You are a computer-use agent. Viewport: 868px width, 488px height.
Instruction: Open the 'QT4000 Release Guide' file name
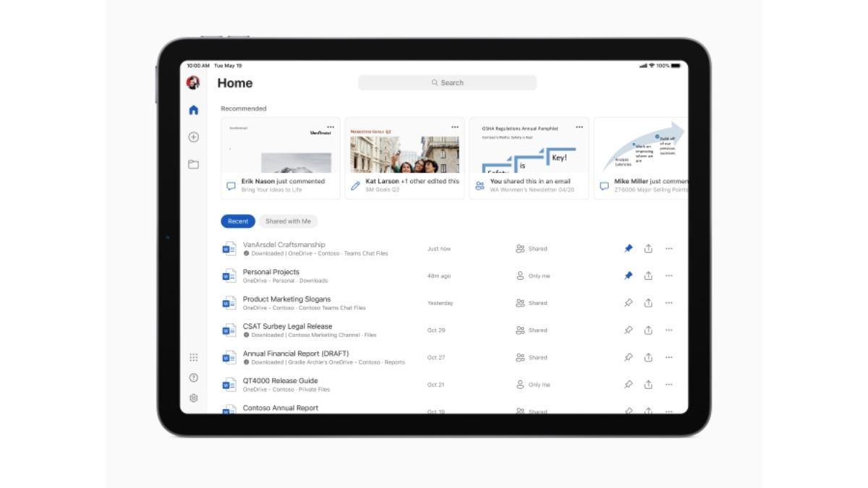click(x=281, y=381)
